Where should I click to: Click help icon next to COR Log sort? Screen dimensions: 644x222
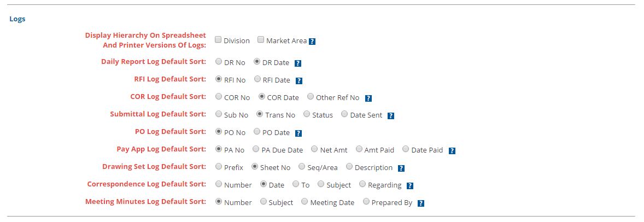pyautogui.click(x=368, y=98)
